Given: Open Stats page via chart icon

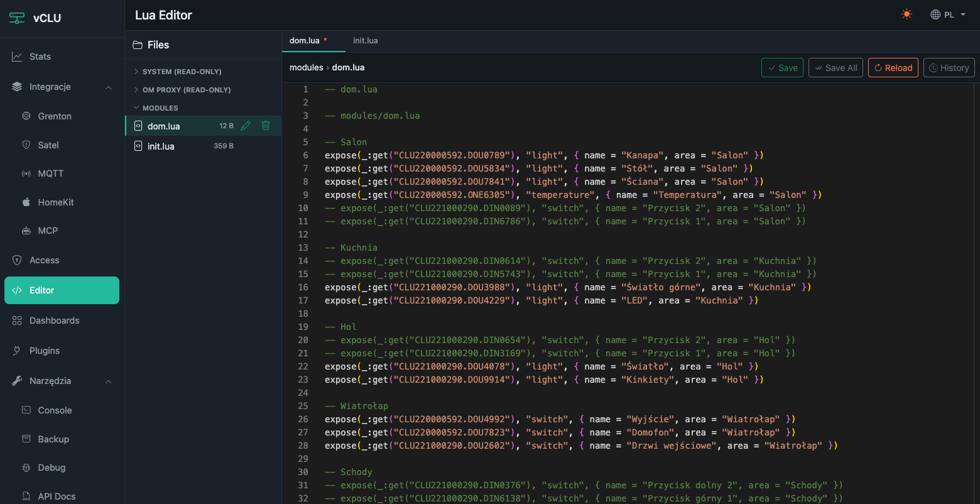Looking at the screenshot, I should (x=17, y=57).
